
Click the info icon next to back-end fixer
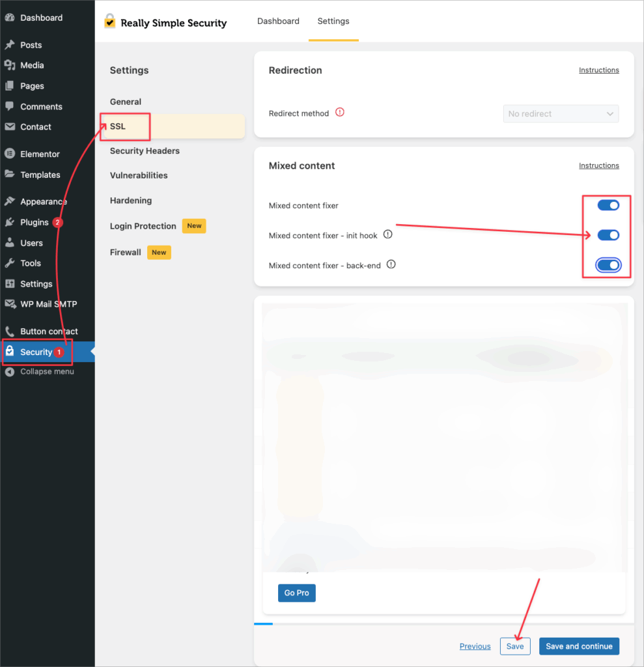coord(391,264)
